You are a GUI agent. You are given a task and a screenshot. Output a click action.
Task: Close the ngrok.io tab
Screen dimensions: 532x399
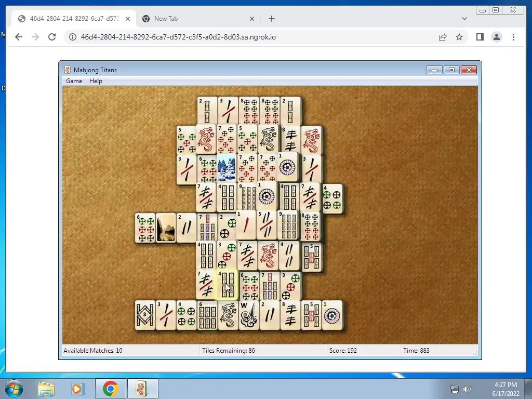[x=128, y=19]
